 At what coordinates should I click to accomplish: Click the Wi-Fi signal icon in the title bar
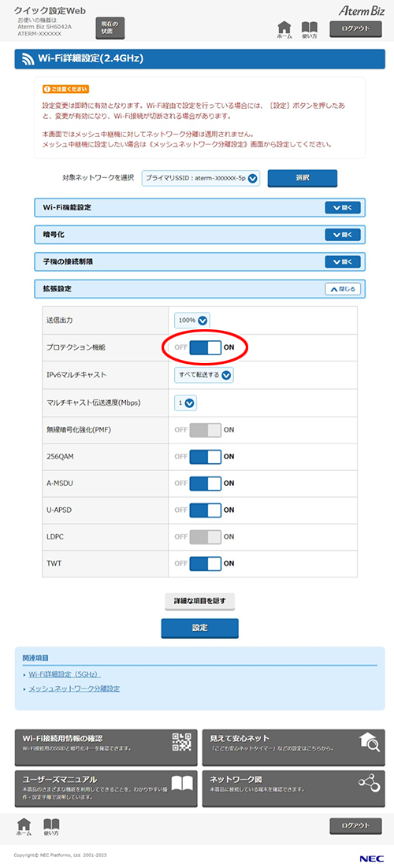tap(27, 58)
